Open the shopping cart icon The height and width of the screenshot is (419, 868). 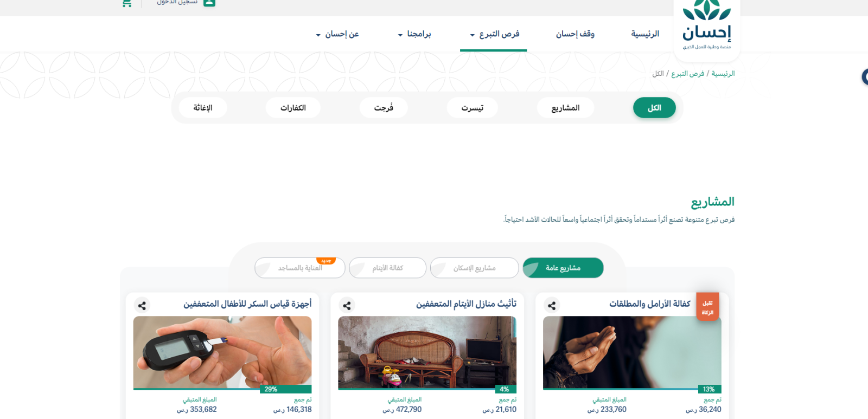point(126,3)
